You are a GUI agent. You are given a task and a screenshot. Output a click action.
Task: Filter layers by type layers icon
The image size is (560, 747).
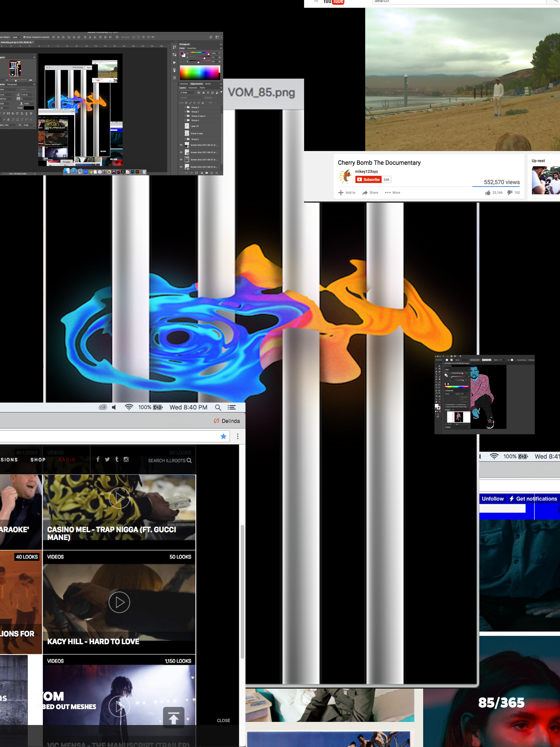tap(208, 93)
